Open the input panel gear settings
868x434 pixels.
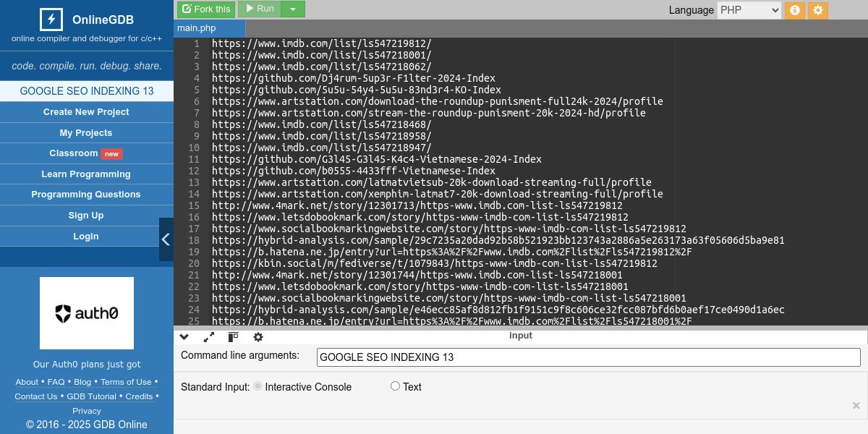click(x=258, y=337)
